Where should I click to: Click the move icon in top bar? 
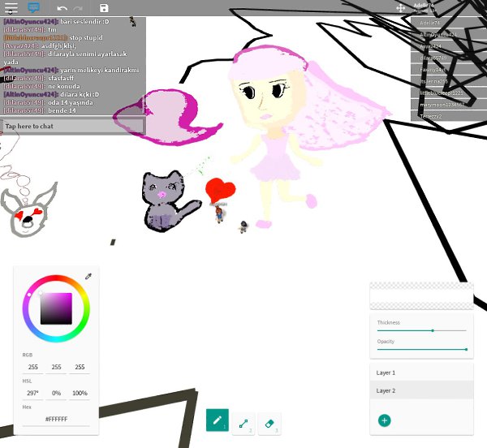coord(400,7)
